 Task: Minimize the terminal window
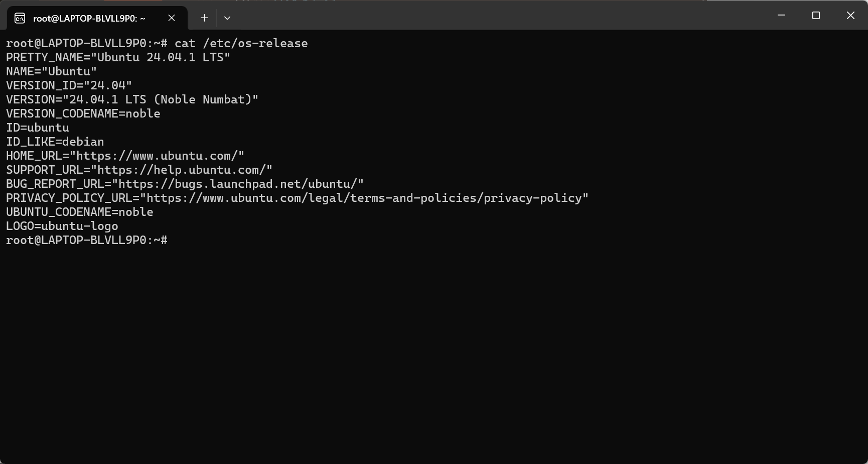[781, 16]
